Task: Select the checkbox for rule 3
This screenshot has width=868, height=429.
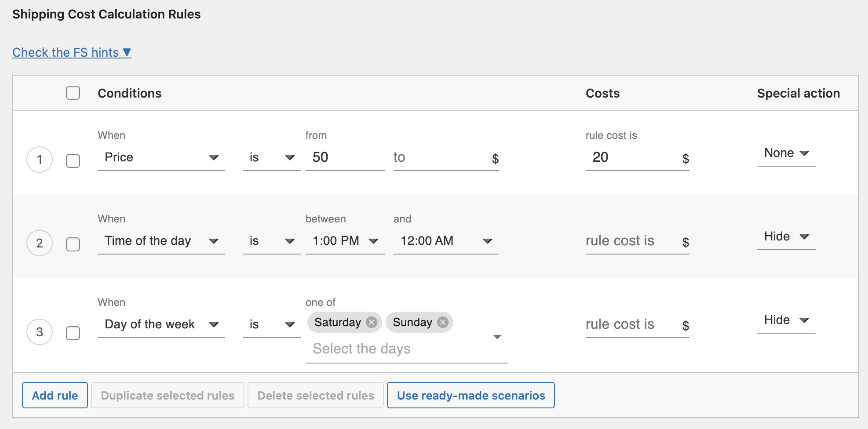Action: (73, 333)
